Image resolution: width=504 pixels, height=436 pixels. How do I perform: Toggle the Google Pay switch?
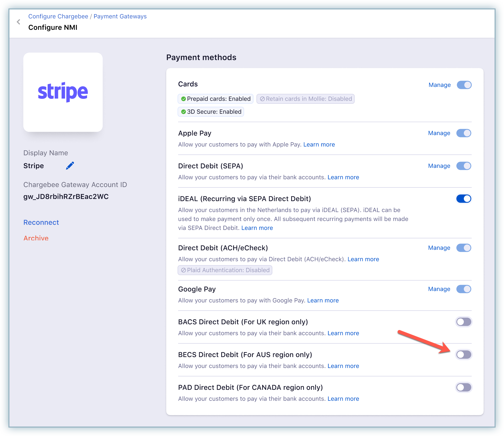coord(464,289)
